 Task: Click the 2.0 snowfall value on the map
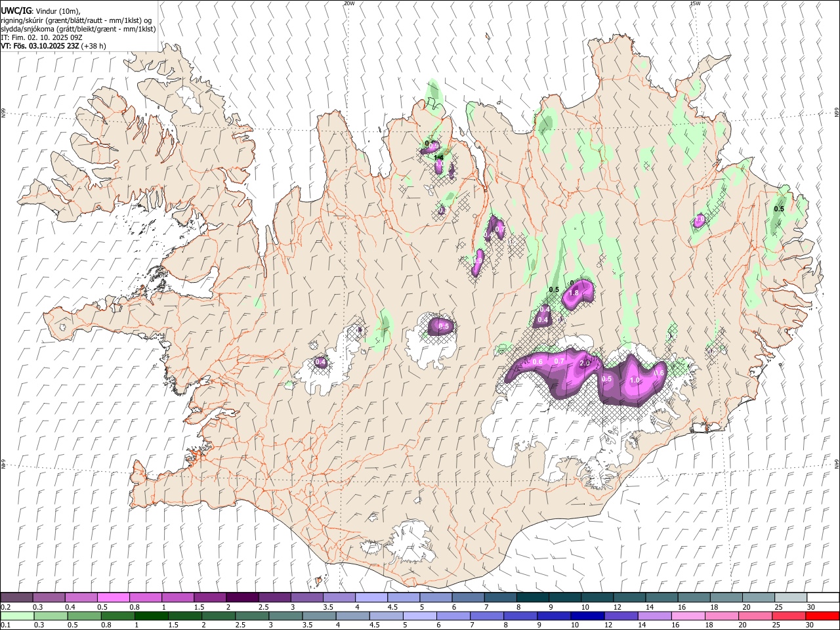coord(585,364)
